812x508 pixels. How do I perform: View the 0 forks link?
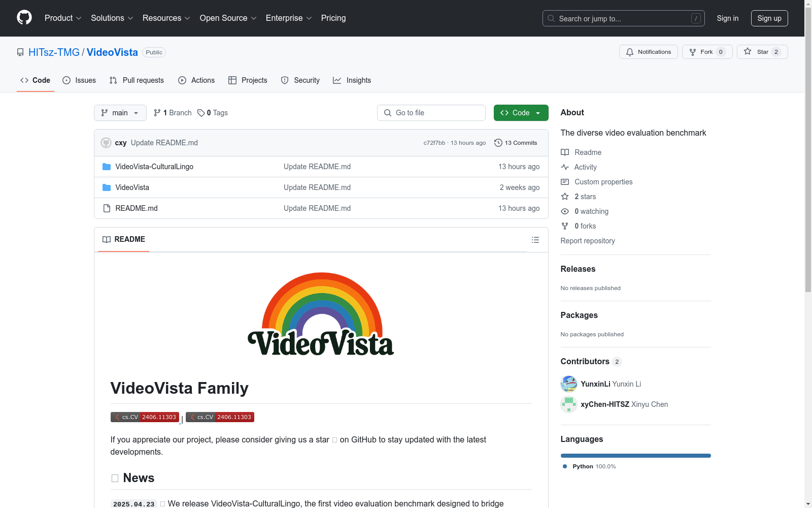[579, 226]
